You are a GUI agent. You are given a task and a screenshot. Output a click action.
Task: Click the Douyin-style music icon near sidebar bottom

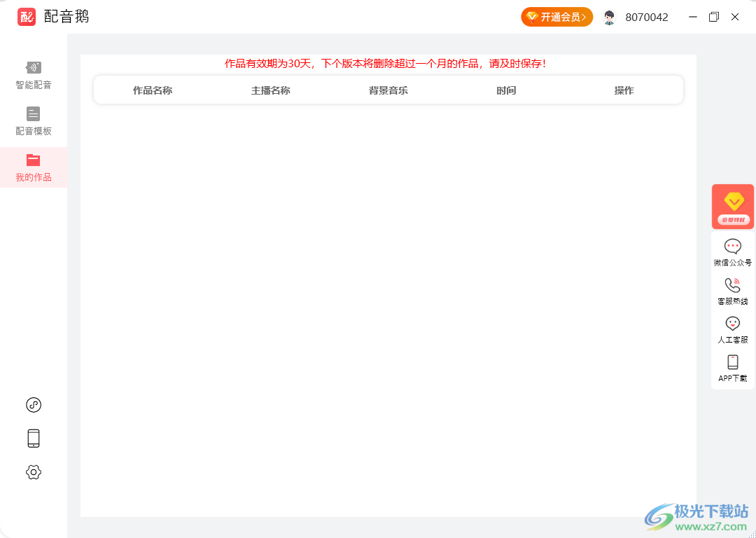(33, 404)
